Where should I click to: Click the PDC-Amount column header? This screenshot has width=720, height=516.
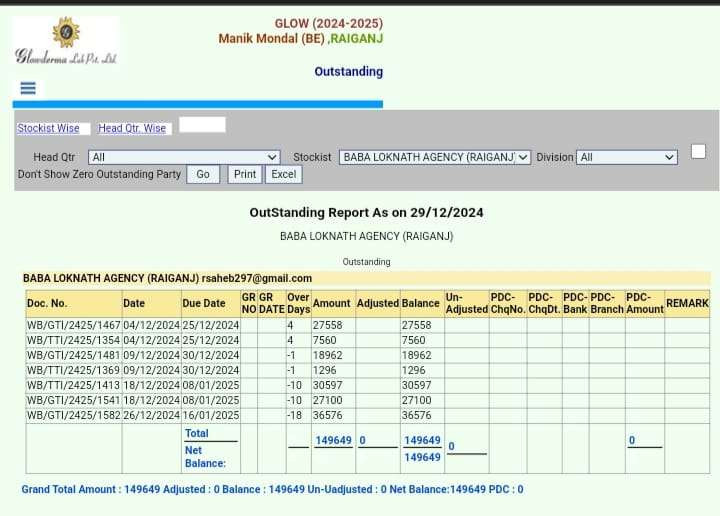[x=645, y=303]
